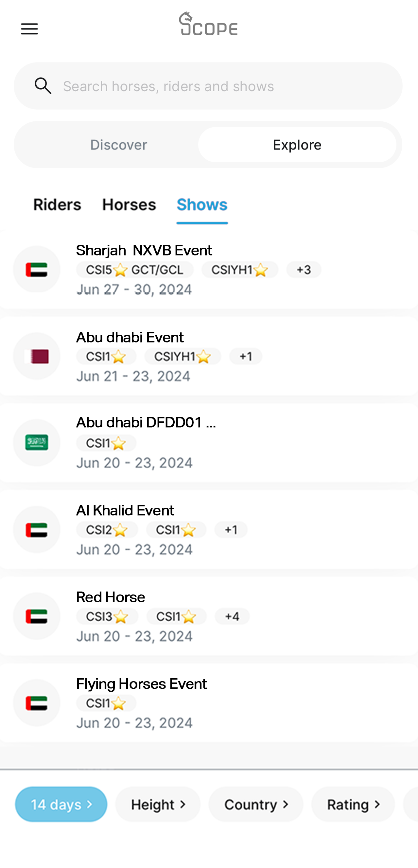Switch to the Explore view
Viewport: 418px width, 868px height.
[297, 145]
